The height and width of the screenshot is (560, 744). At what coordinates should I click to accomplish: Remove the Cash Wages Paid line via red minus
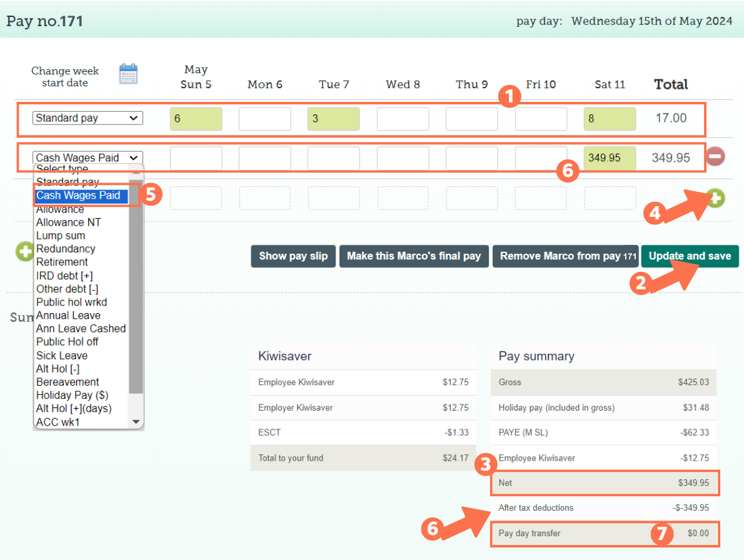(x=715, y=157)
